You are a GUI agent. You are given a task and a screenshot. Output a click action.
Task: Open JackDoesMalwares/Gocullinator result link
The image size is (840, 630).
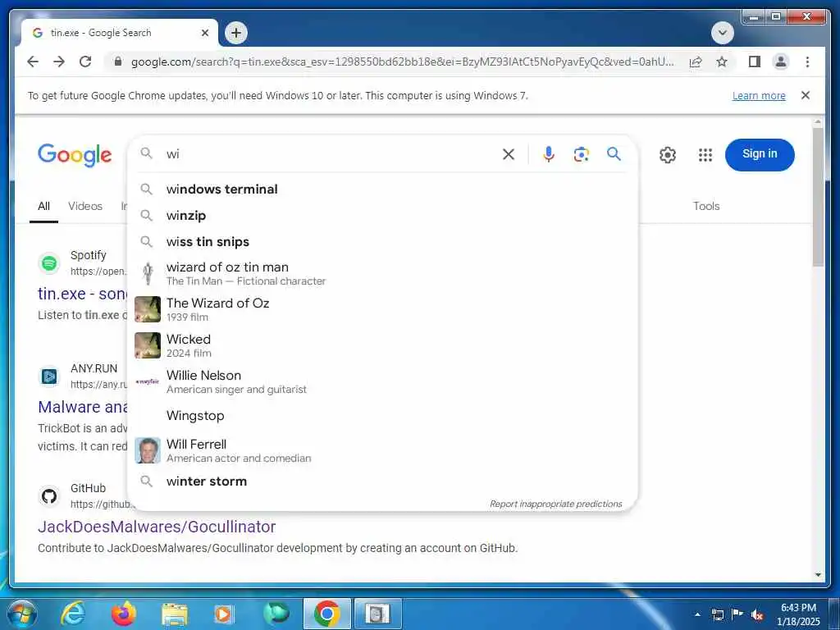157,527
